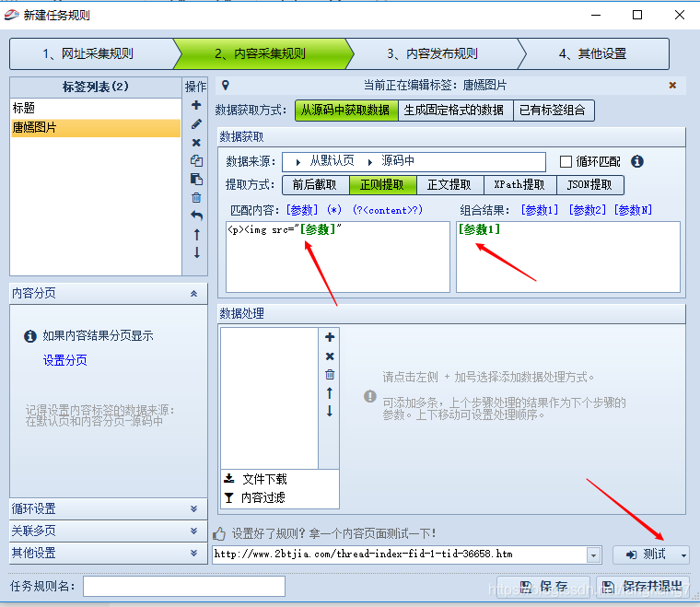The width and height of the screenshot is (700, 607).
Task: Move processing step down with arrow
Action: (330, 411)
